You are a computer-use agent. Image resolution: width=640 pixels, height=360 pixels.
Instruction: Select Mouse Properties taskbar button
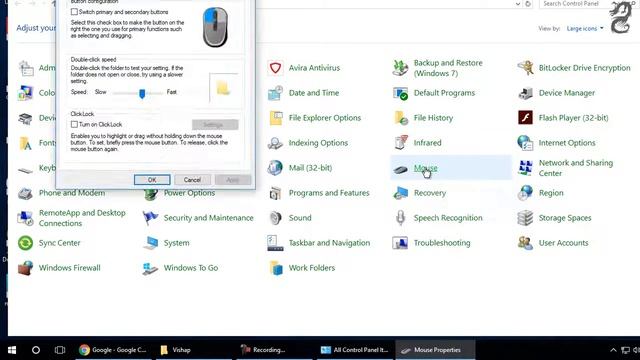(436, 350)
